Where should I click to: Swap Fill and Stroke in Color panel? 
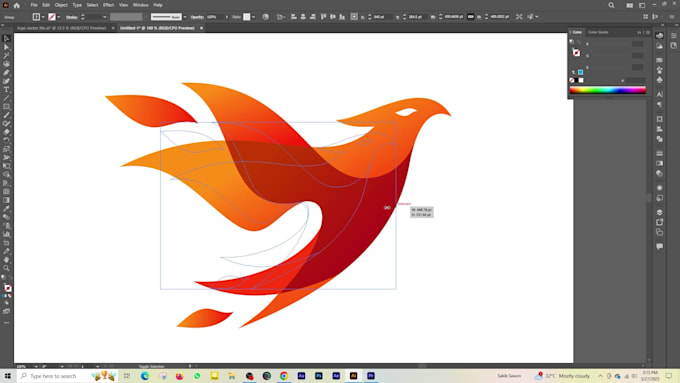tap(579, 43)
